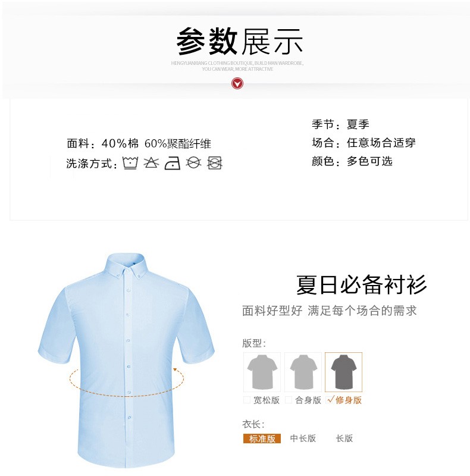Click the light blue shirt image
This screenshot has width=470, height=476.
126,360
